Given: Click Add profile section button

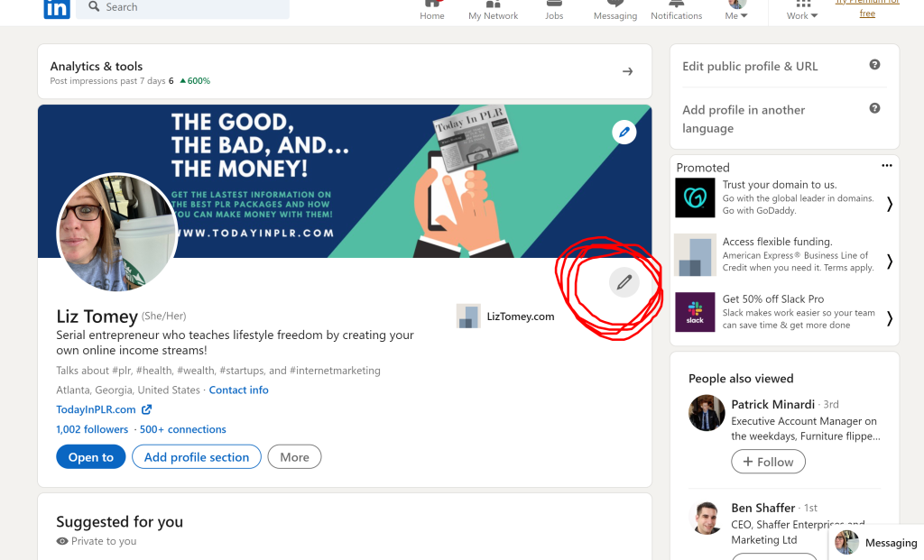Looking at the screenshot, I should click(x=197, y=457).
